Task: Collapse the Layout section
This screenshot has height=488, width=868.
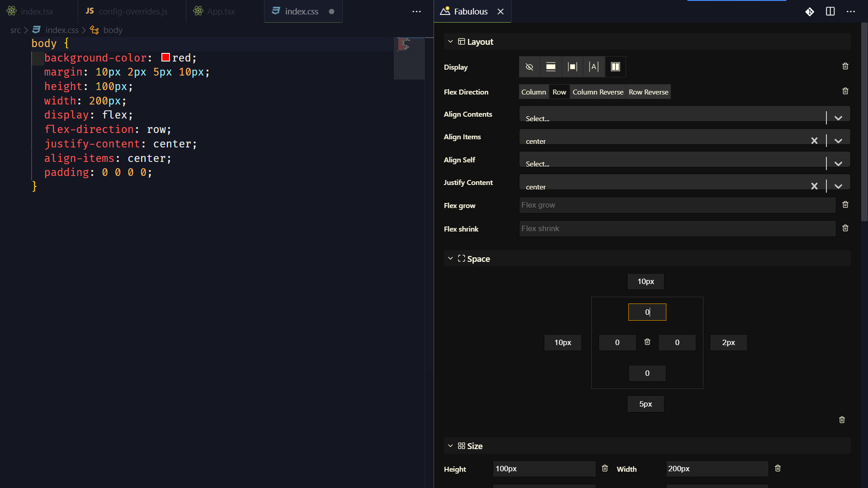Action: click(450, 42)
